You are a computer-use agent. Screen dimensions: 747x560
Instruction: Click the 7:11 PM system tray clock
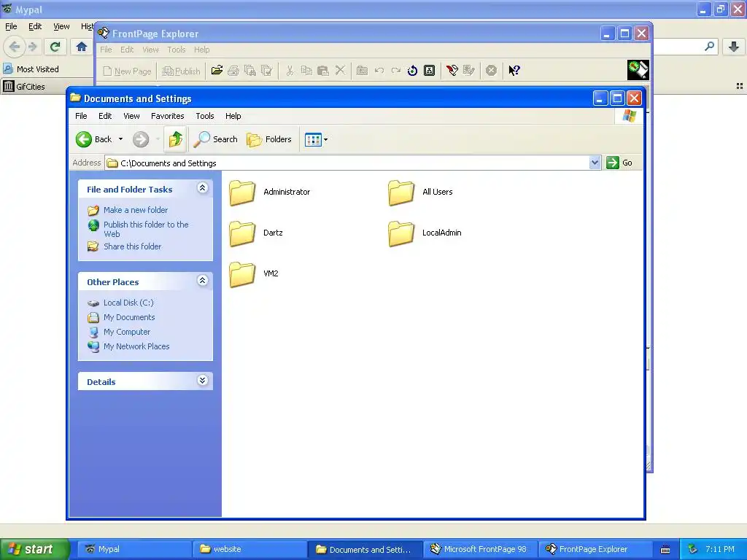[720, 549]
